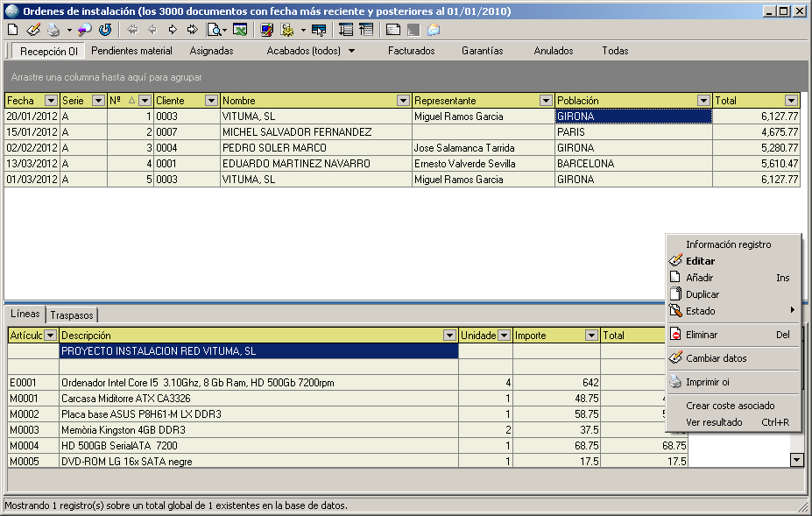The image size is (812, 516).
Task: Open the Artículo column filter dropdown
Action: point(50,336)
